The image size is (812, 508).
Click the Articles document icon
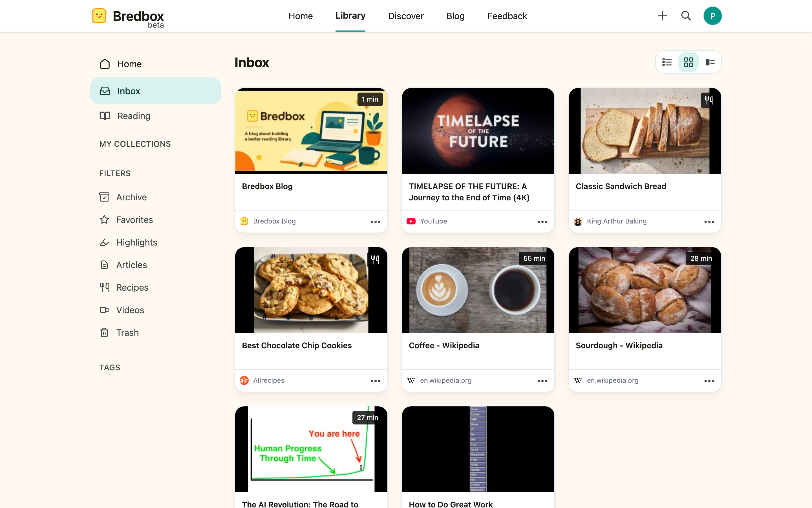coord(104,265)
